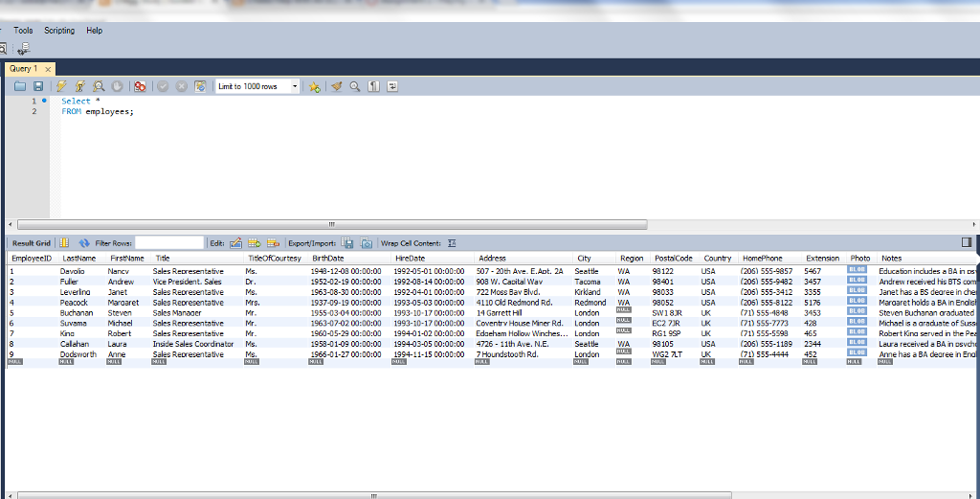Image resolution: width=980 pixels, height=499 pixels.
Task: Delete selected rows icon
Action: (x=273, y=243)
